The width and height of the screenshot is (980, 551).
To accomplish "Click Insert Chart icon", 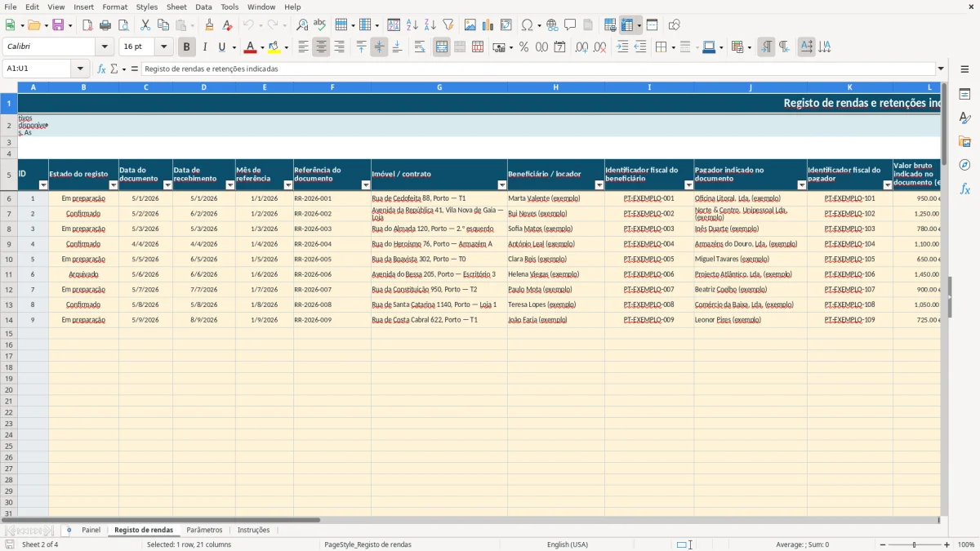I will tap(488, 25).
